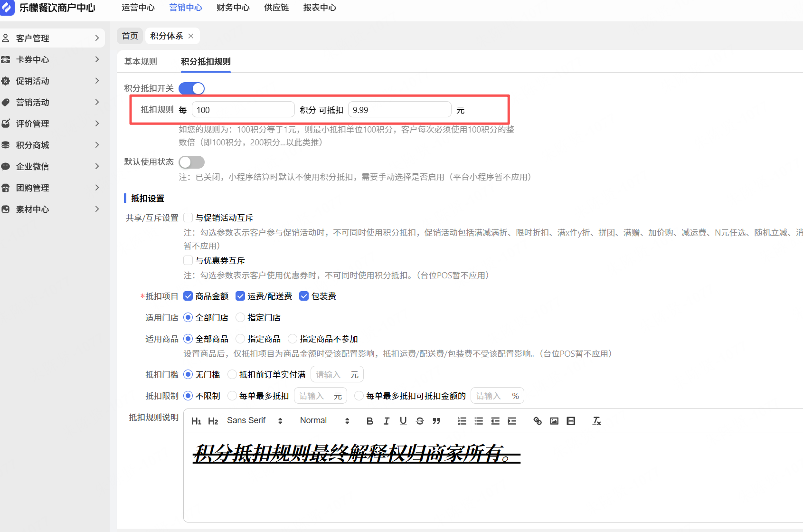The image size is (803, 532).
Task: Expand the 企业微信 sidebar menu
Action: tap(97, 166)
